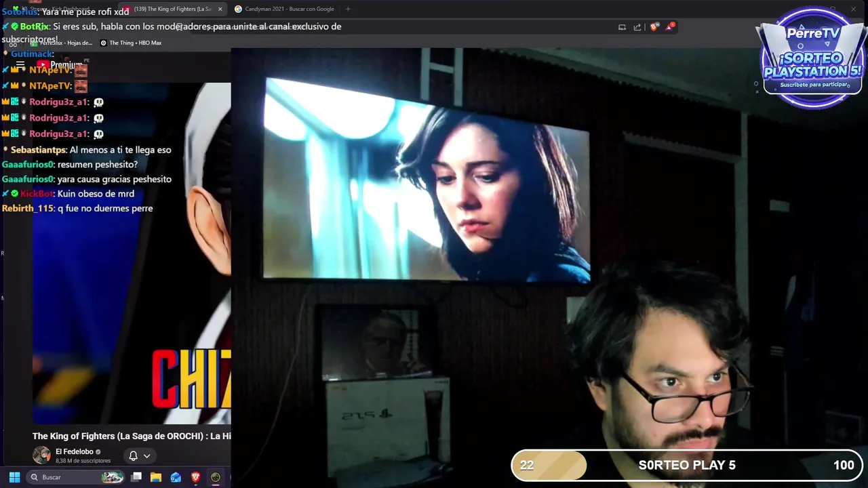Open Task View from the taskbar

click(x=136, y=477)
